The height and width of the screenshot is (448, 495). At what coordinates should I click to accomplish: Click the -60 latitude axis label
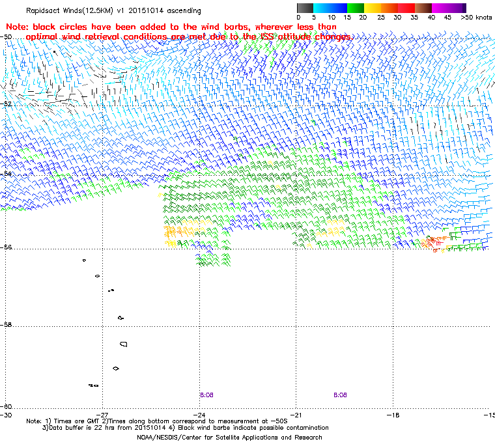click(x=6, y=406)
